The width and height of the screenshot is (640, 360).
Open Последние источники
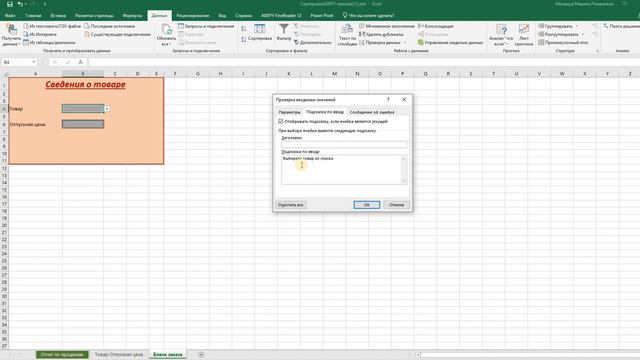(x=110, y=26)
